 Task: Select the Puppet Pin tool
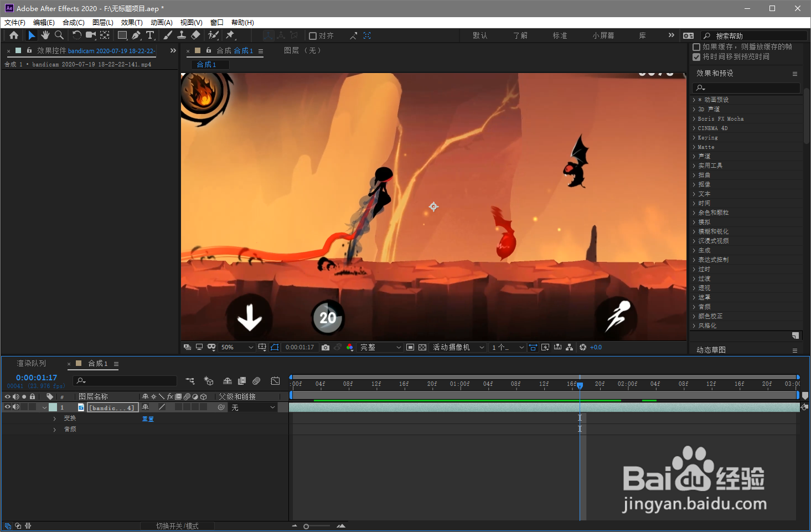[230, 35]
